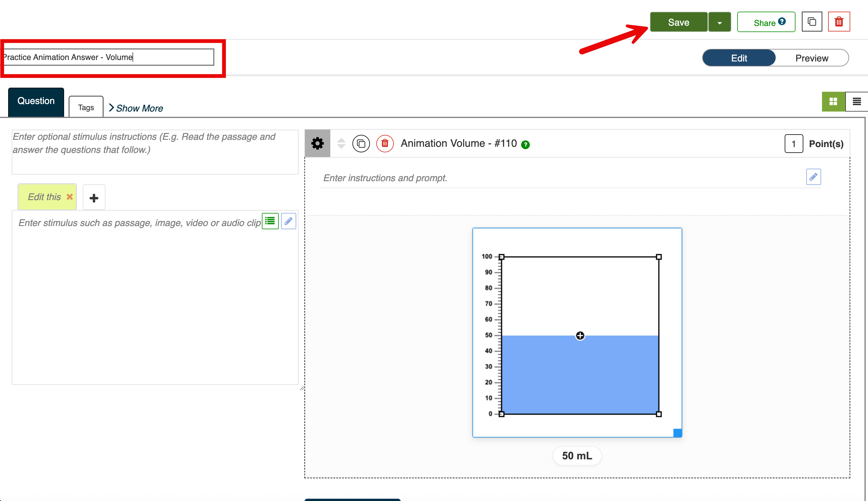Screen dimensions: 868x501
Task: Select list layout view
Action: pyautogui.click(x=857, y=101)
